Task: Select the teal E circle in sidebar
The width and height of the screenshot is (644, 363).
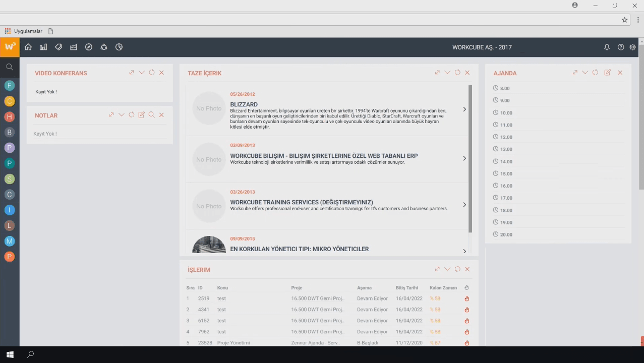Action: (9, 86)
